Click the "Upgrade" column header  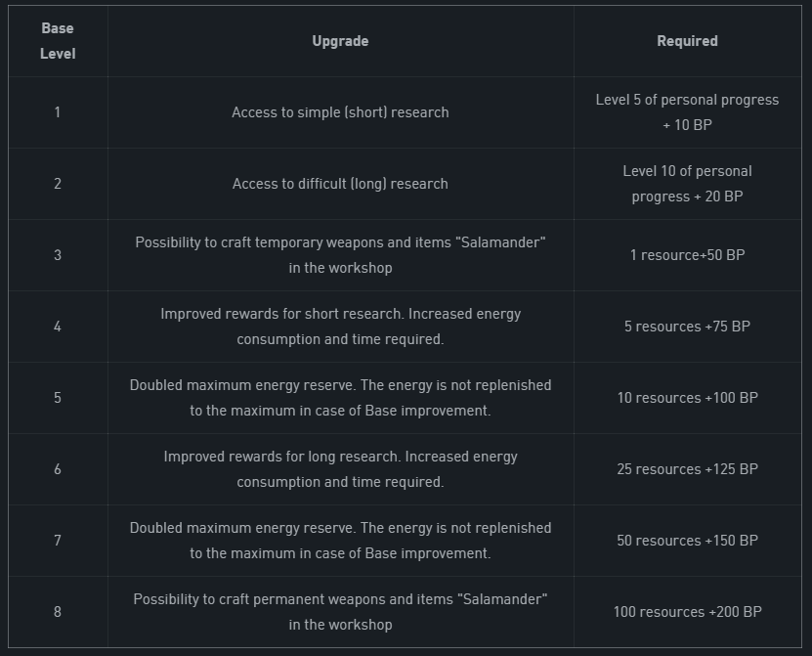click(340, 41)
